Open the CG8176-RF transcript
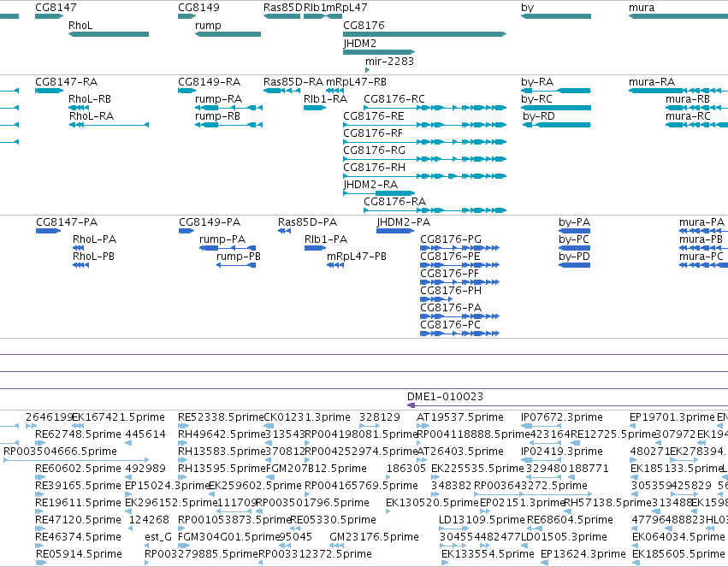Image resolution: width=728 pixels, height=567 pixels. pos(425,142)
